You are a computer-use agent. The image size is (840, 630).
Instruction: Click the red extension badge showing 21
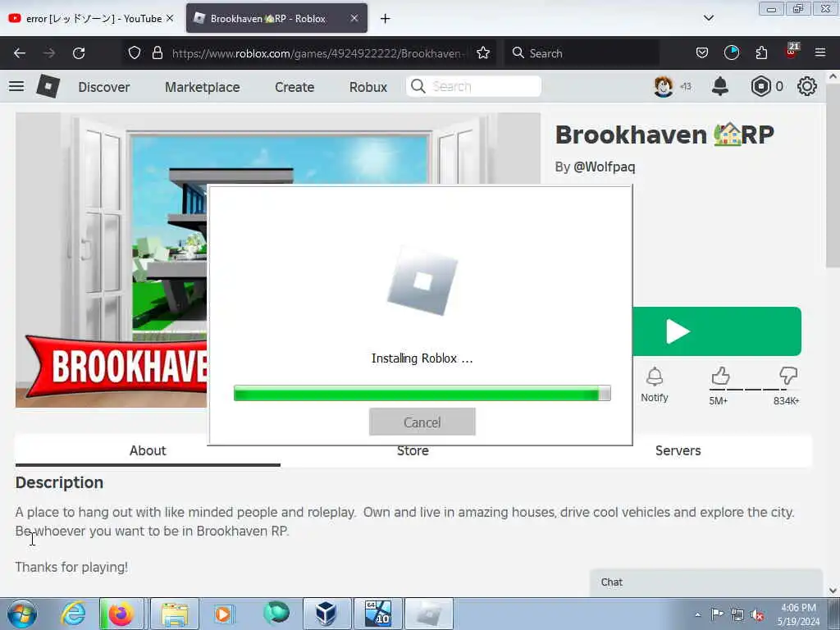pyautogui.click(x=792, y=51)
